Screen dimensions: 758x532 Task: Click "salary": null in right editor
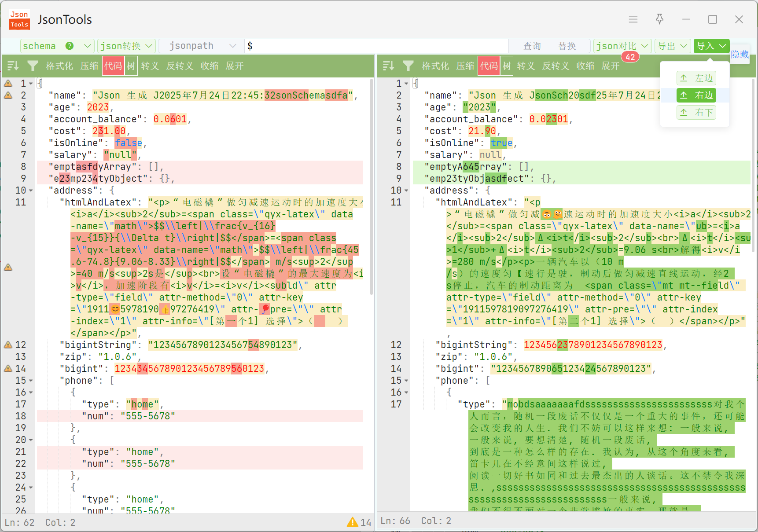[465, 155]
